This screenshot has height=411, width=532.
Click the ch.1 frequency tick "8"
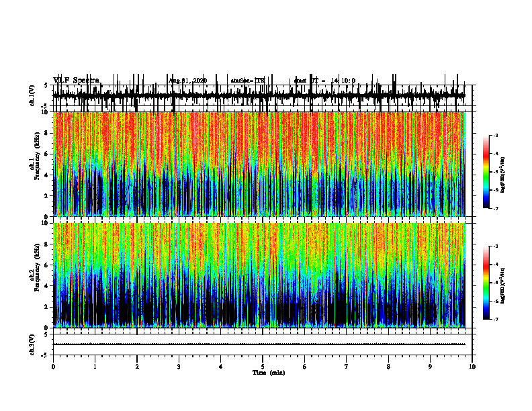click(47, 133)
